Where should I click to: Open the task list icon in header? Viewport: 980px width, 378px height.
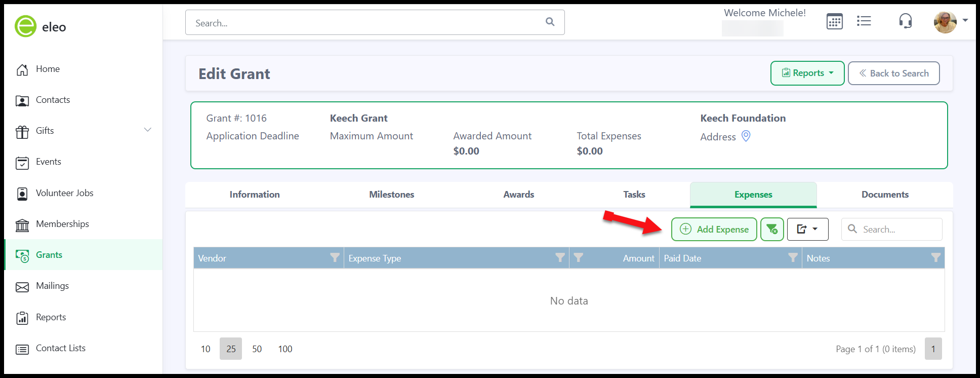click(x=864, y=21)
